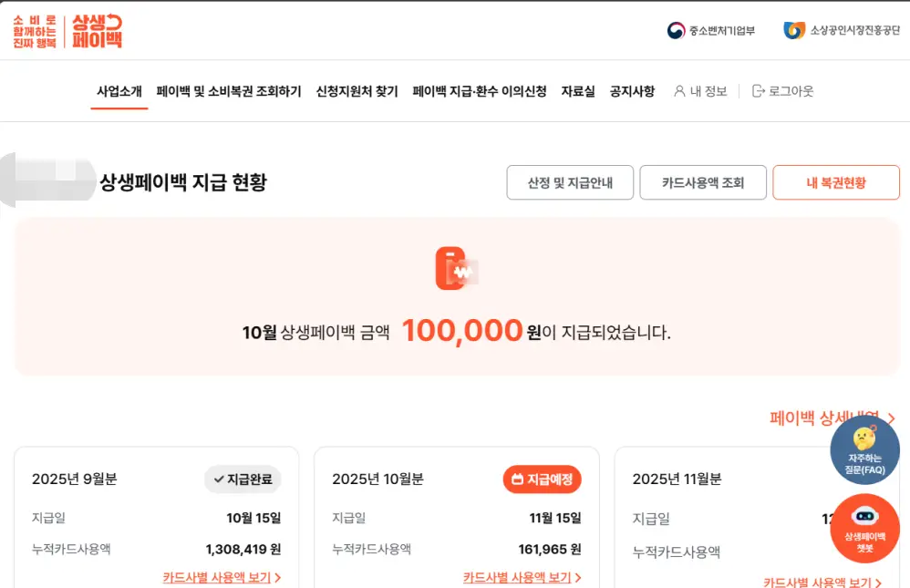Click the orange payback card icon

coord(455,268)
